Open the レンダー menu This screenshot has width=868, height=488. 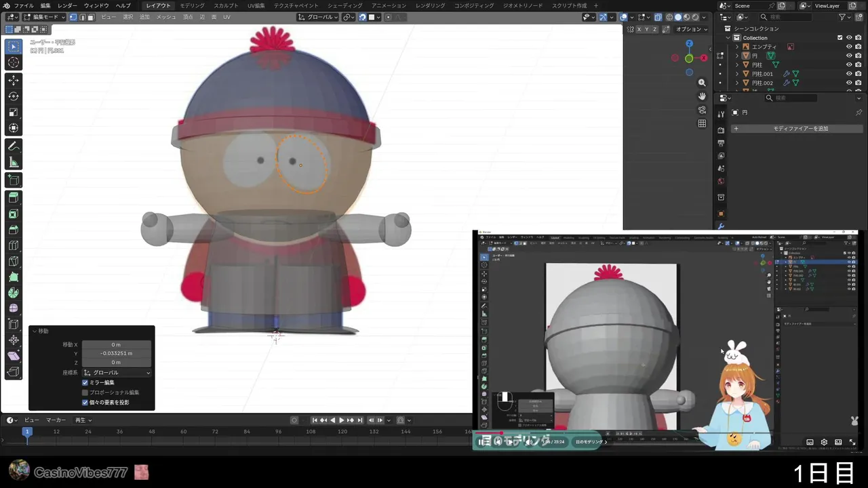click(67, 5)
